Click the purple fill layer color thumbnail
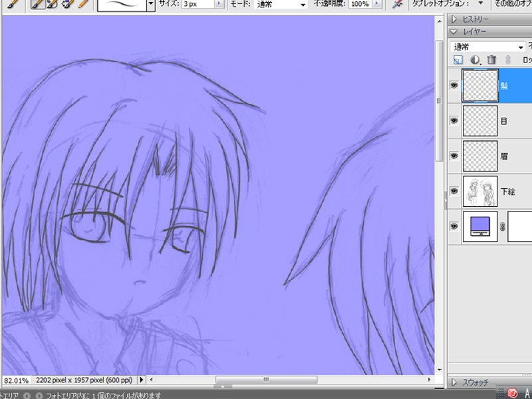Screen dimensions: 532x399 (480, 227)
